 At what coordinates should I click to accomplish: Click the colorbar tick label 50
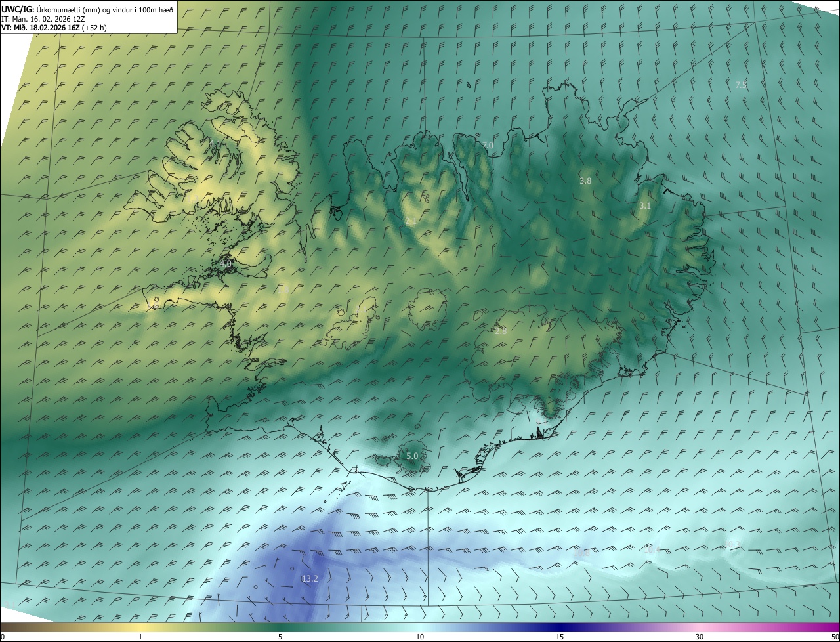pos(835,637)
